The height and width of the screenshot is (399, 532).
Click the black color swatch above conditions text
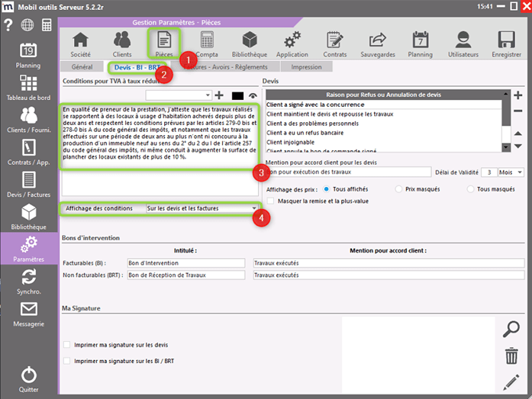click(x=236, y=95)
